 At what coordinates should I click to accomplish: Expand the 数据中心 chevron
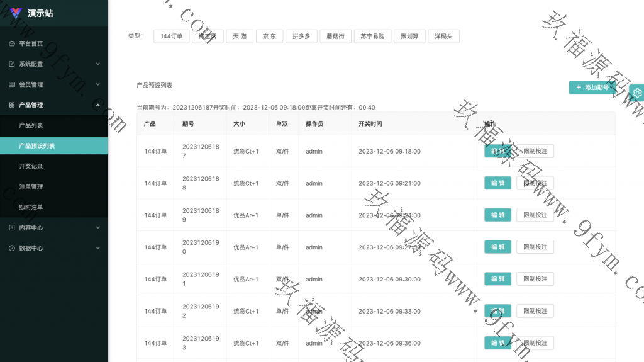(x=97, y=248)
